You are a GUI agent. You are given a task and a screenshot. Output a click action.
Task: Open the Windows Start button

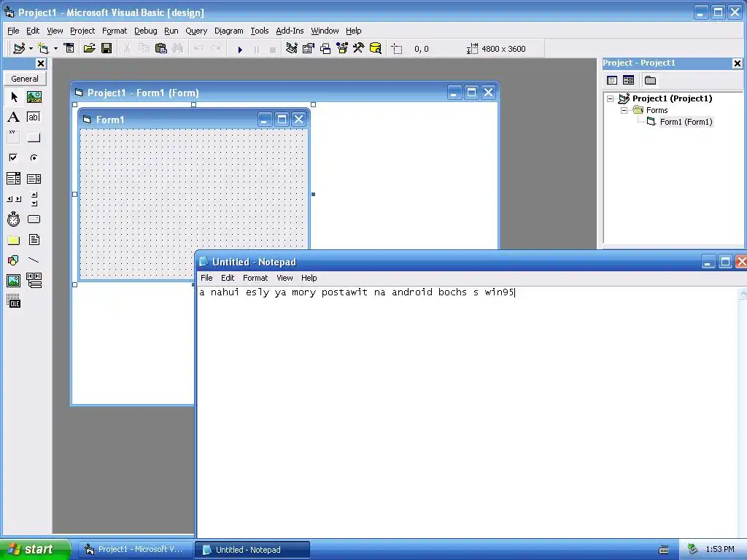pos(35,549)
